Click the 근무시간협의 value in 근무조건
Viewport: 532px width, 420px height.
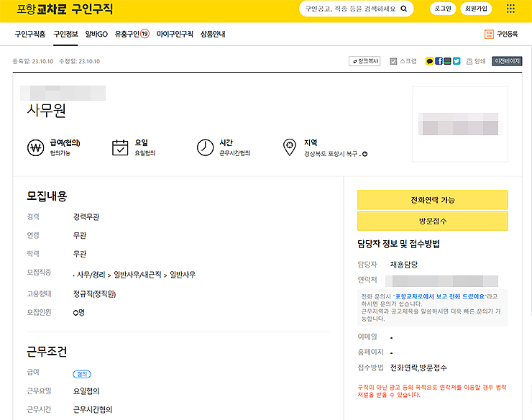tap(93, 409)
